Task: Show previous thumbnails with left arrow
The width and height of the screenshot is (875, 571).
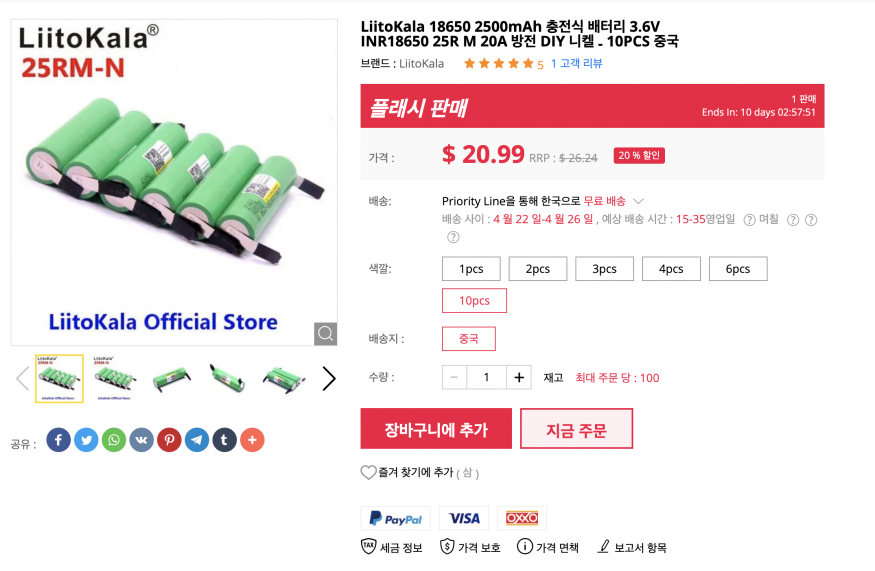Action: pos(22,378)
